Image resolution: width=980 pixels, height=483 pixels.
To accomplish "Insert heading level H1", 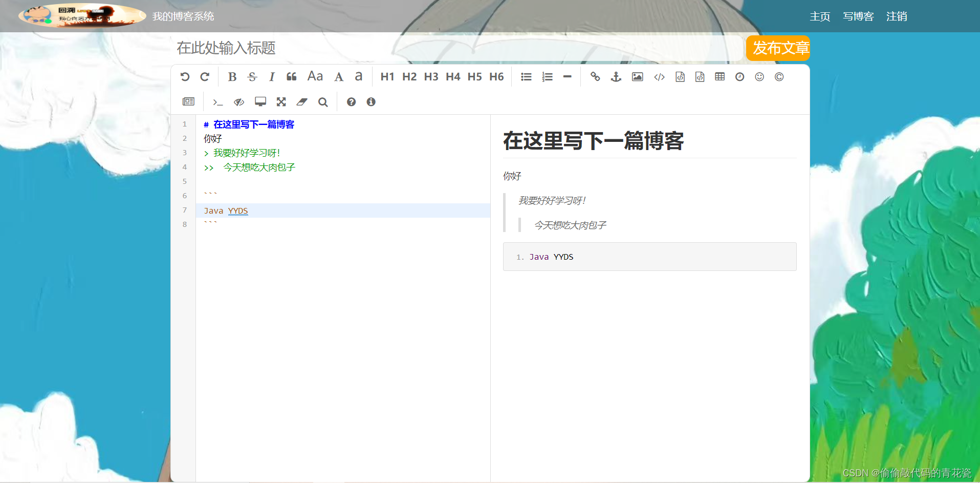I will (387, 77).
